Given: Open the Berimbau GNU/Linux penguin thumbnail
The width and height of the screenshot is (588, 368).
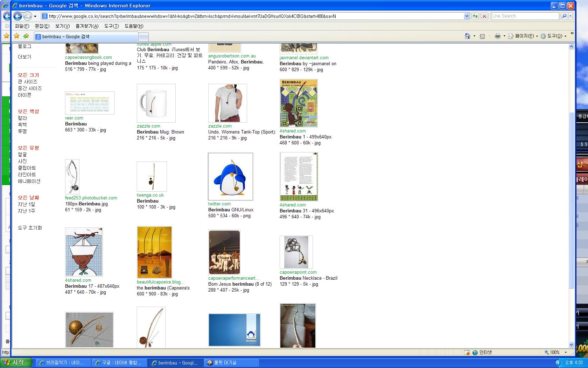Looking at the screenshot, I should click(230, 177).
